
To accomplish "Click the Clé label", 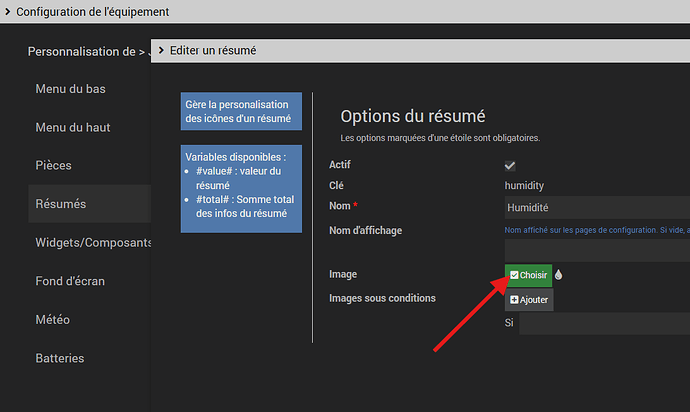I will click(x=336, y=185).
